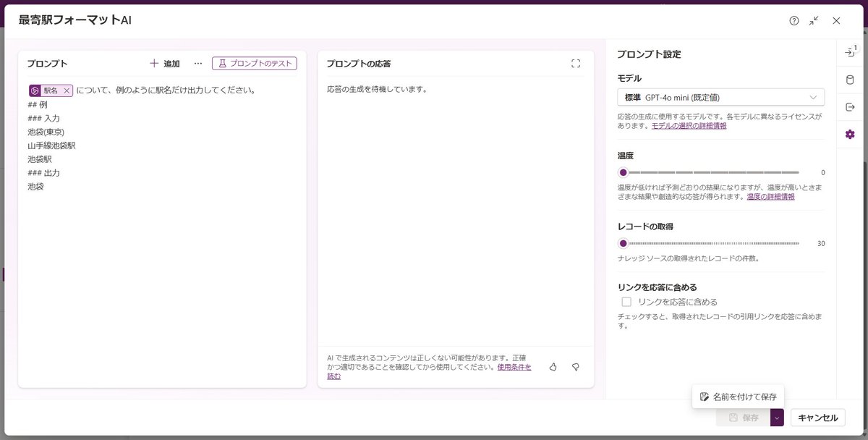Click the プロンプトのテスト button
This screenshot has width=868, height=440.
(255, 64)
